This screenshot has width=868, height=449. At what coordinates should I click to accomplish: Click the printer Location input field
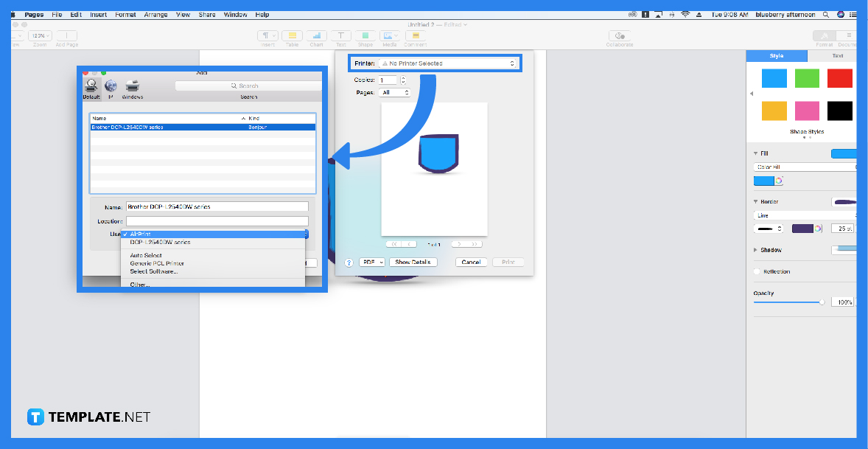coord(217,221)
